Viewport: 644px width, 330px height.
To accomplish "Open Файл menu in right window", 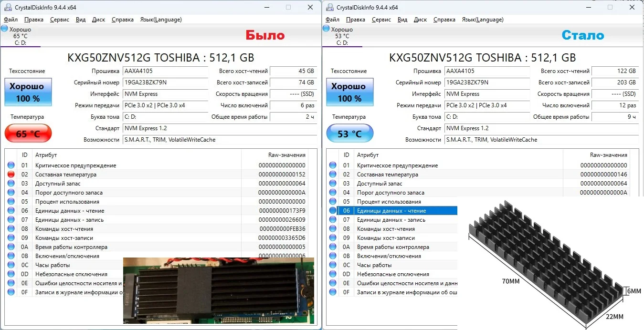I will pyautogui.click(x=332, y=20).
